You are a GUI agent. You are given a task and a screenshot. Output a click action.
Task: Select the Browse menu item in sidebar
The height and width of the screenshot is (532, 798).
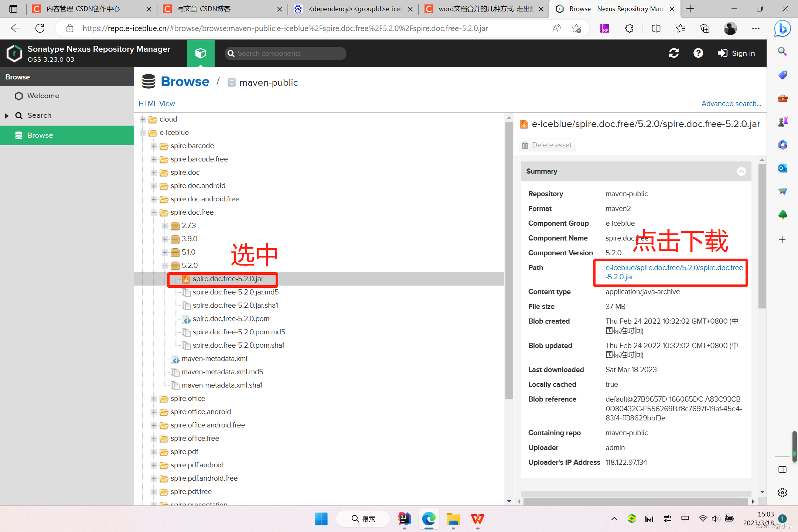40,135
